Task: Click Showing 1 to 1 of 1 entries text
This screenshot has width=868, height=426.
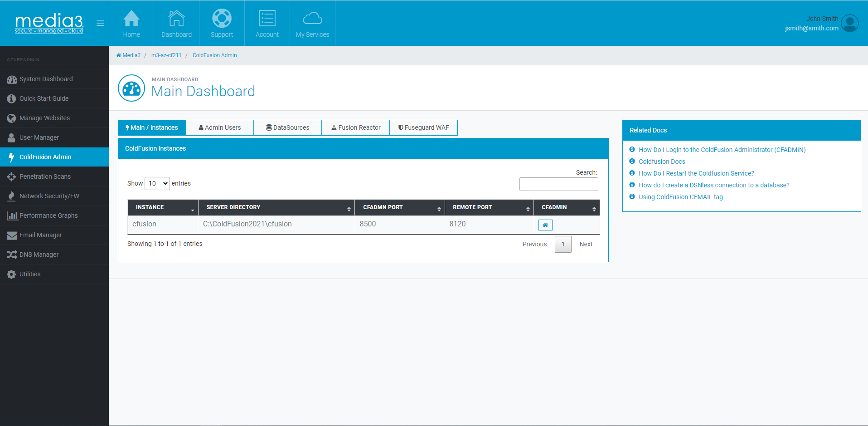Action: coord(165,244)
